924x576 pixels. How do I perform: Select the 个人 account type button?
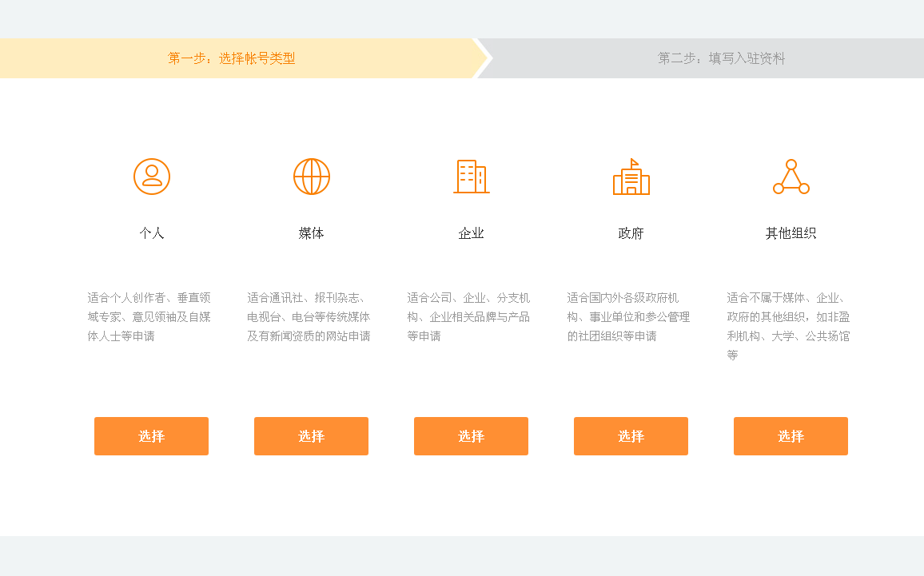[x=151, y=436]
